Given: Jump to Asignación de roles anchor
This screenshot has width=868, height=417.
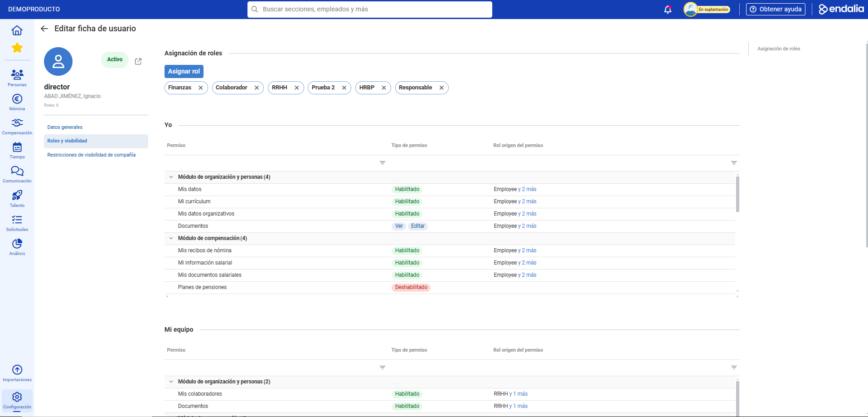Looking at the screenshot, I should (779, 49).
